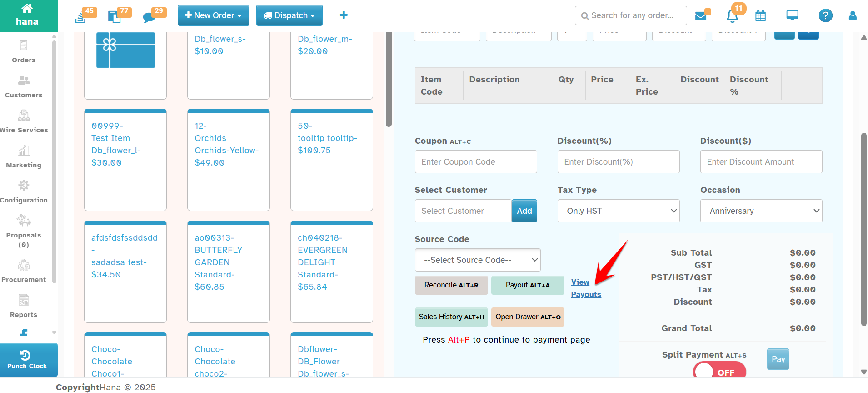Select the Dbflower- DB_Flower product
This screenshot has height=393, width=868.
tap(332, 355)
